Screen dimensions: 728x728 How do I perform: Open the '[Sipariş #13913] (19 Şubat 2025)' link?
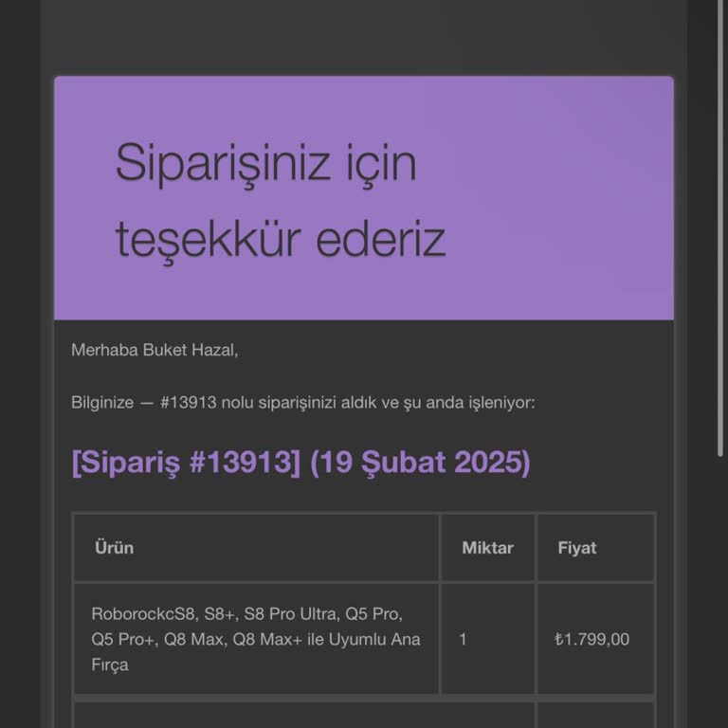coord(300,463)
